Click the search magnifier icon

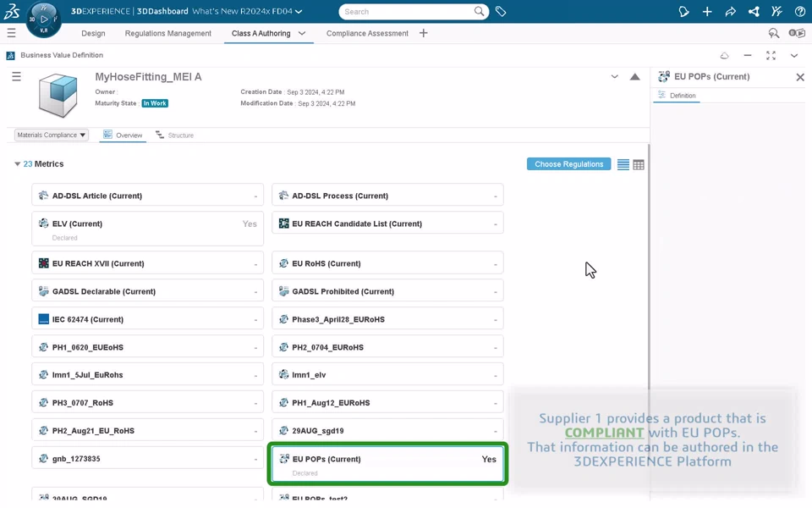click(x=479, y=11)
